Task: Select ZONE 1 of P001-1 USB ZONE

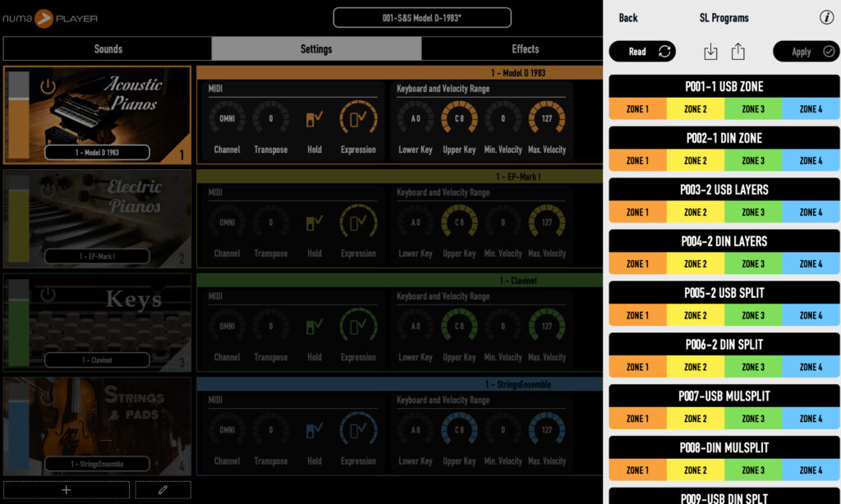Action: (637, 109)
